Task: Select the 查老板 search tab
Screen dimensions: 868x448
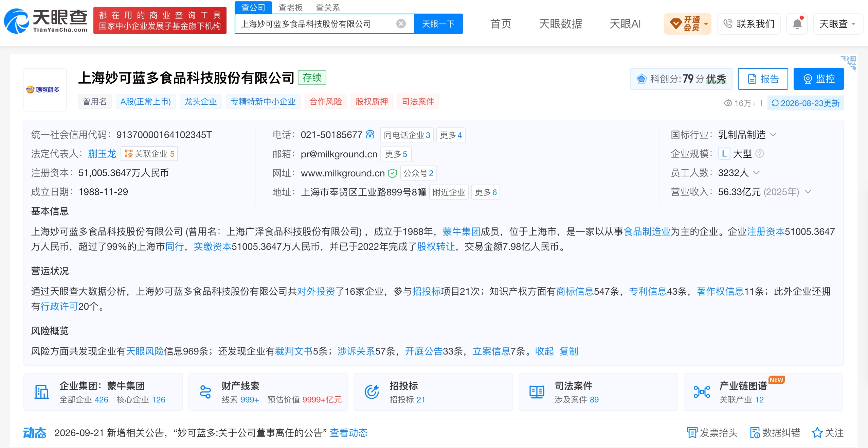Action: (290, 7)
